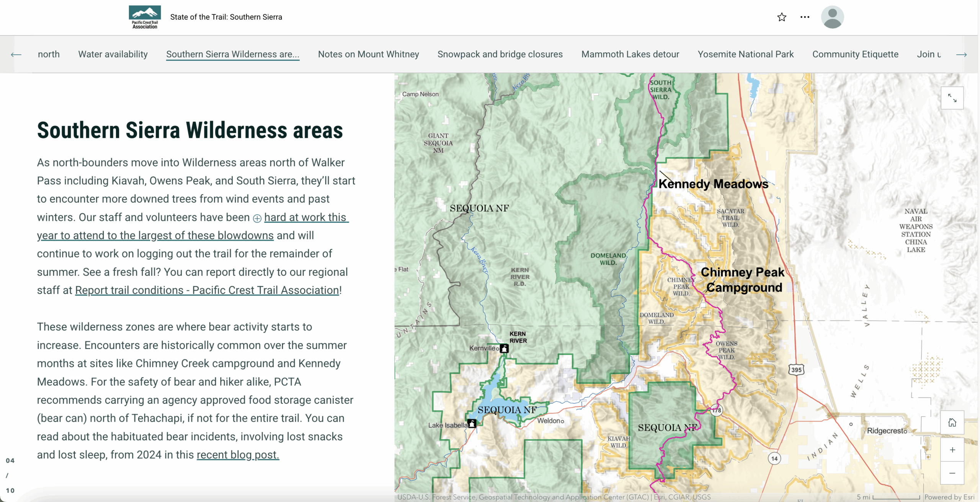This screenshot has height=502, width=980.
Task: Click the Highway 395 shield on map
Action: (x=796, y=370)
